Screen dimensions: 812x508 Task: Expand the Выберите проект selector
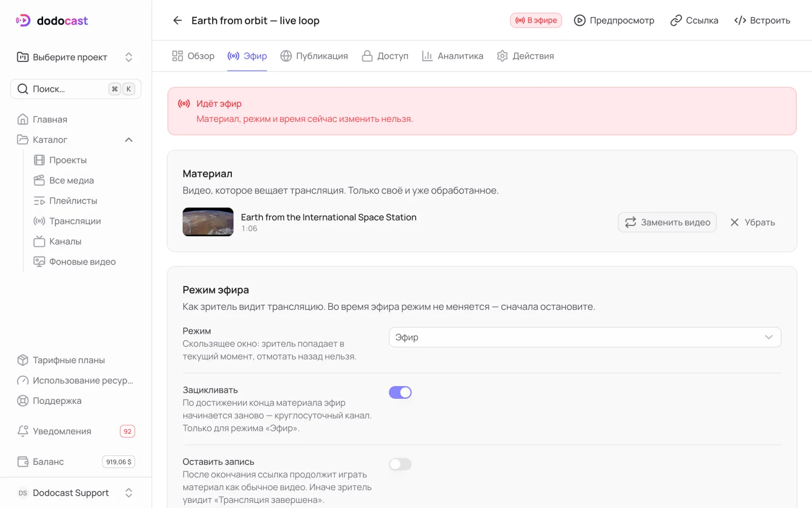[x=76, y=57]
